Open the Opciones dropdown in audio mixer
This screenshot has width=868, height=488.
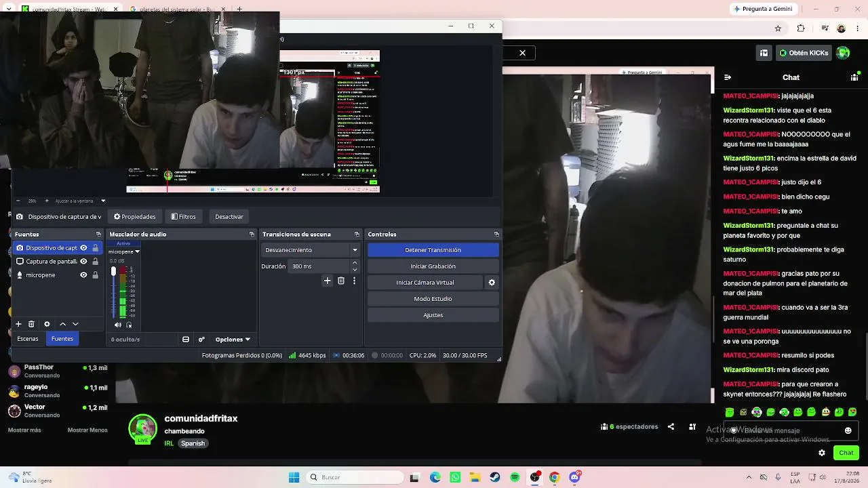[x=233, y=340]
